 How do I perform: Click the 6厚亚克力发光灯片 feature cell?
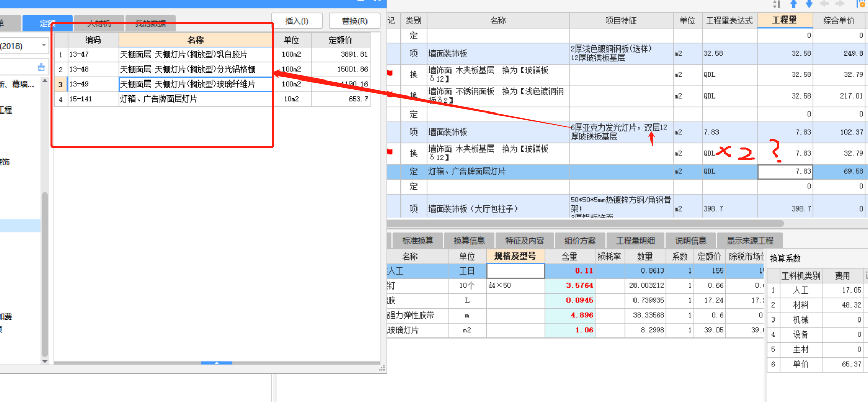(x=621, y=132)
